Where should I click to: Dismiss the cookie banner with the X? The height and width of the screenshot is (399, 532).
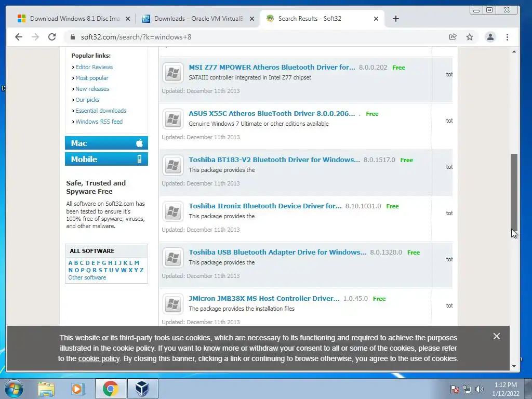496,336
